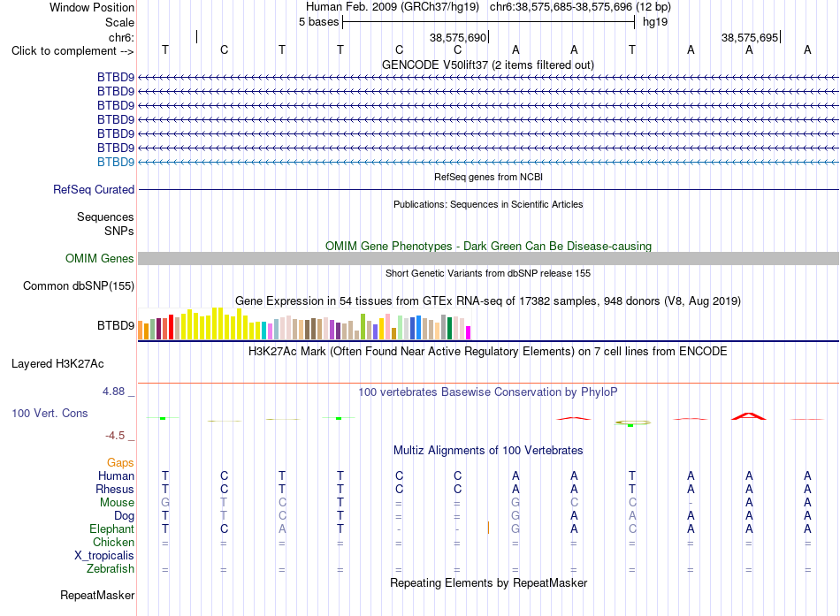Click the H3K27Ac Mark track title
This screenshot has width=840, height=616.
tap(488, 352)
